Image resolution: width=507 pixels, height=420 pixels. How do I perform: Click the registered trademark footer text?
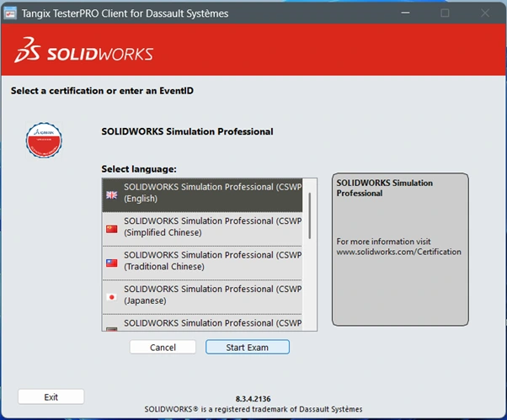pos(253,409)
